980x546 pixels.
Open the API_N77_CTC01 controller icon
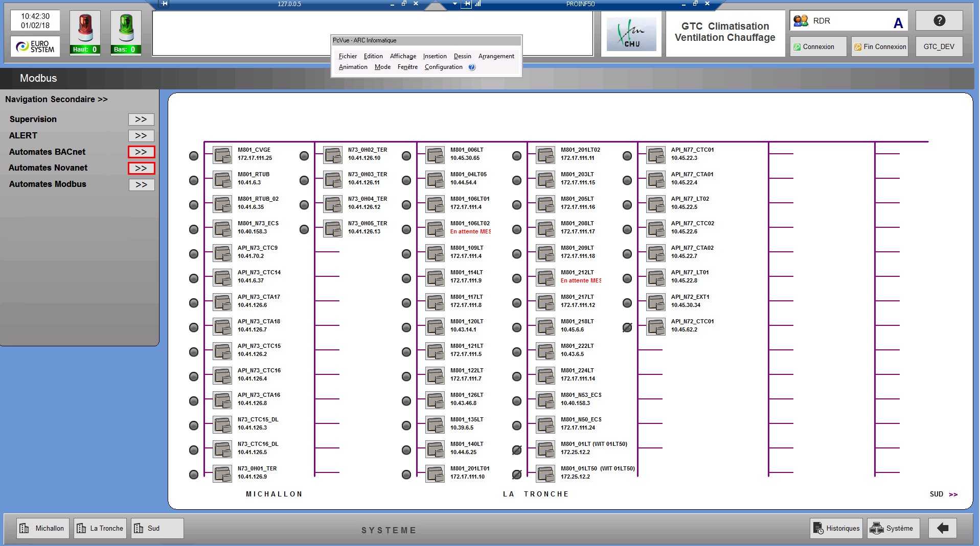pos(656,155)
